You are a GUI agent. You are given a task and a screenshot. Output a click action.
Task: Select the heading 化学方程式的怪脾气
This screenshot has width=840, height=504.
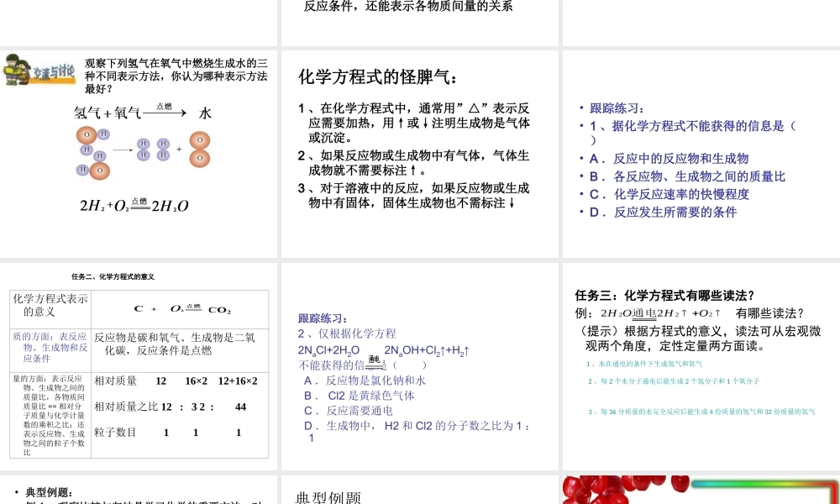[x=378, y=77]
